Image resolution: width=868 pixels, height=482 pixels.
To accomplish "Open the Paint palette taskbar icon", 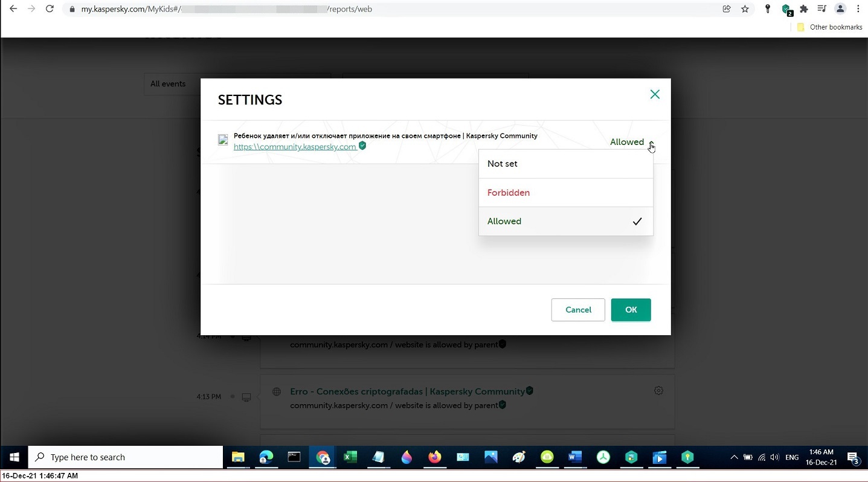I will pyautogui.click(x=519, y=457).
